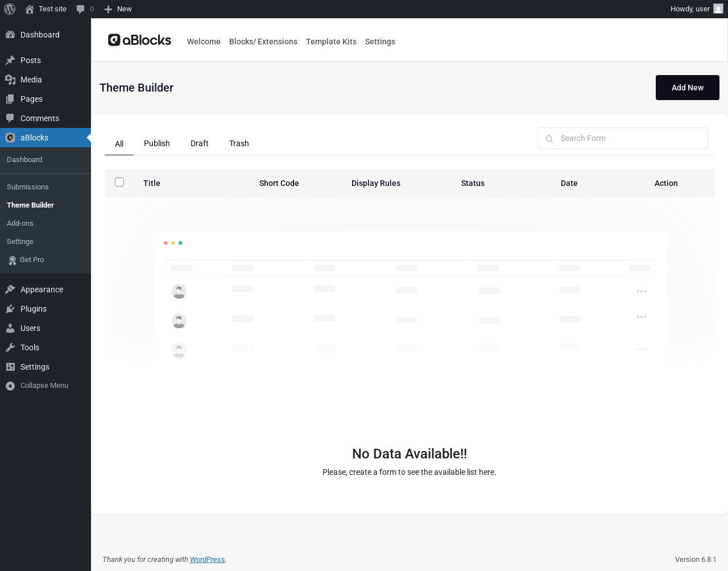The width and height of the screenshot is (728, 571).
Task: Click the Appearance paintbrush icon
Action: [x=10, y=289]
